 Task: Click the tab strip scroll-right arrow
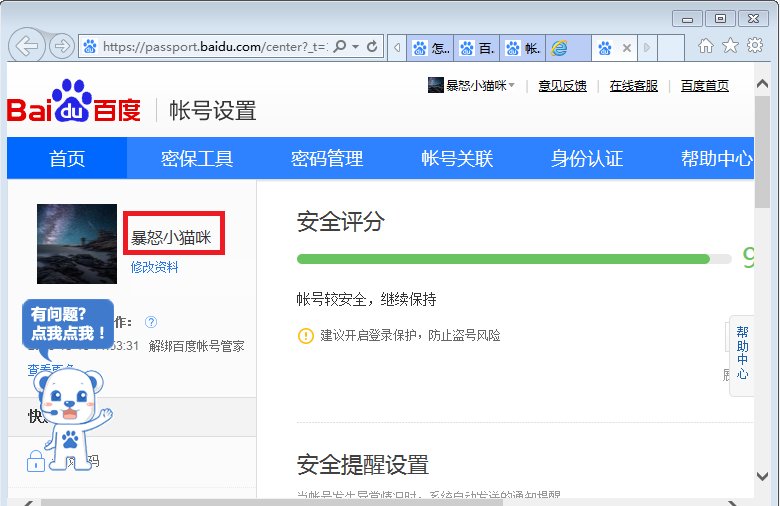[x=647, y=48]
